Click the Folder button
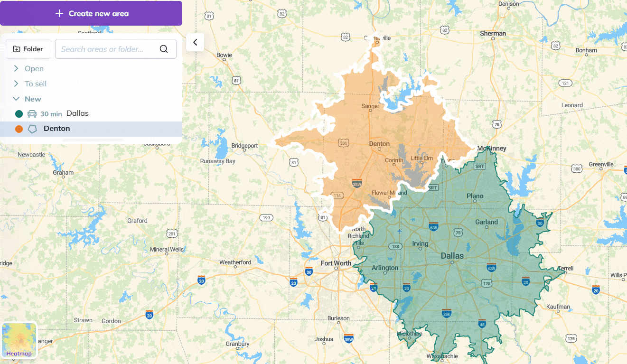 [28, 49]
